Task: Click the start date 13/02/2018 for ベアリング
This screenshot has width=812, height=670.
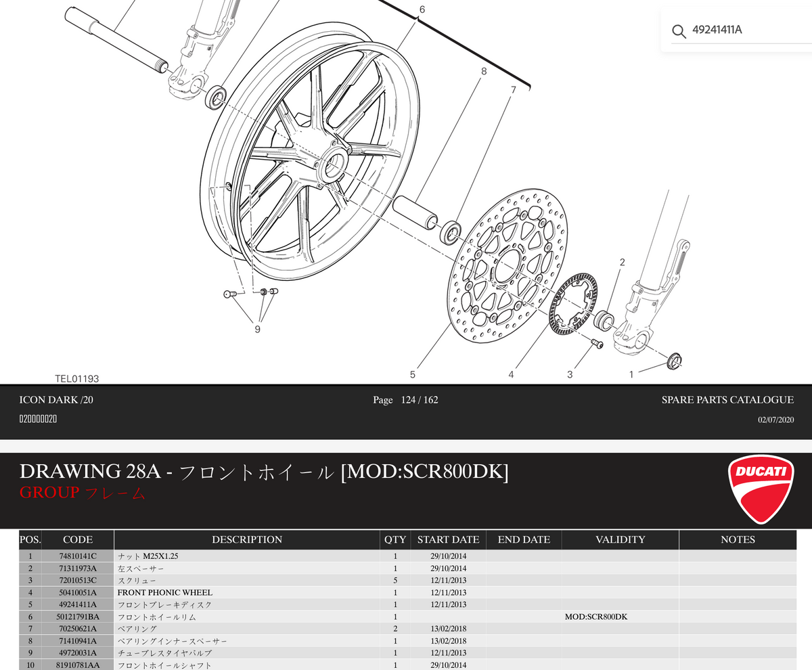Action: click(448, 629)
